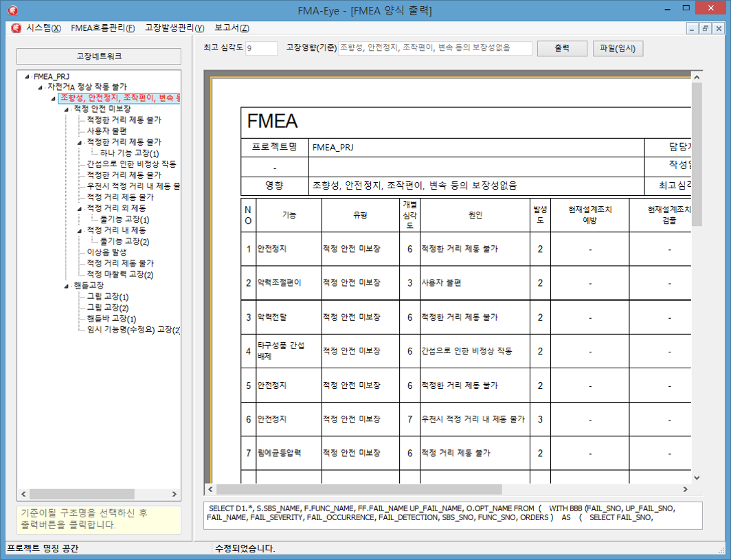Click the severity value 7 in row 6
Screen dimensions: 731x560
tap(409, 419)
